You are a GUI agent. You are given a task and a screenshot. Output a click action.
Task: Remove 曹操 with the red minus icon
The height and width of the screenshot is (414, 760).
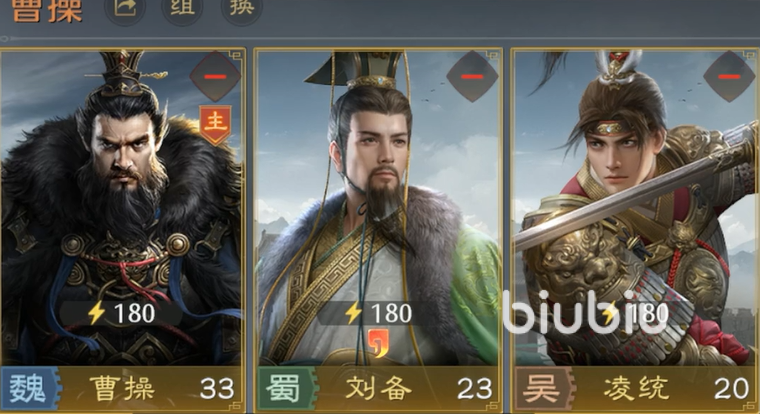click(215, 76)
